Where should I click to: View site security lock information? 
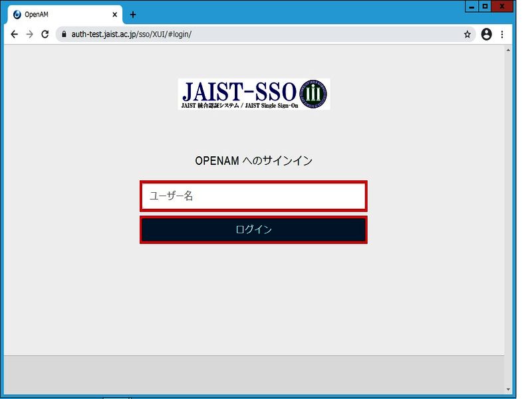(x=64, y=35)
